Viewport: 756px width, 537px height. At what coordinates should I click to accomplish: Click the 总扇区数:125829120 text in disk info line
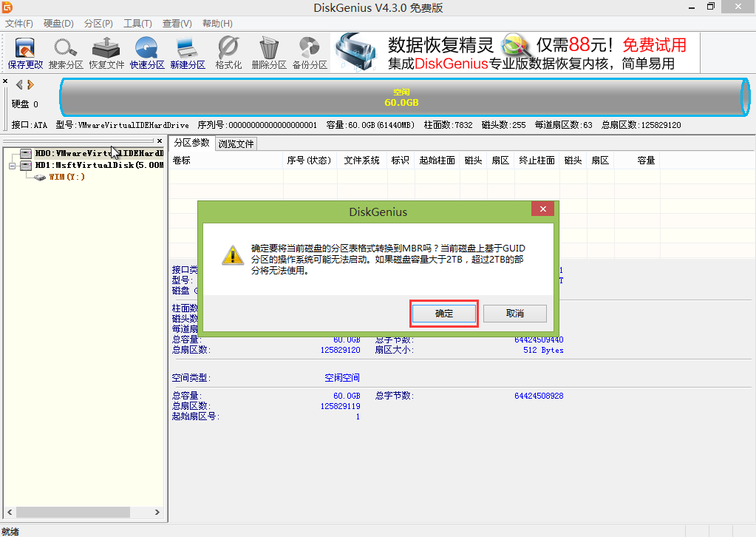(x=641, y=125)
